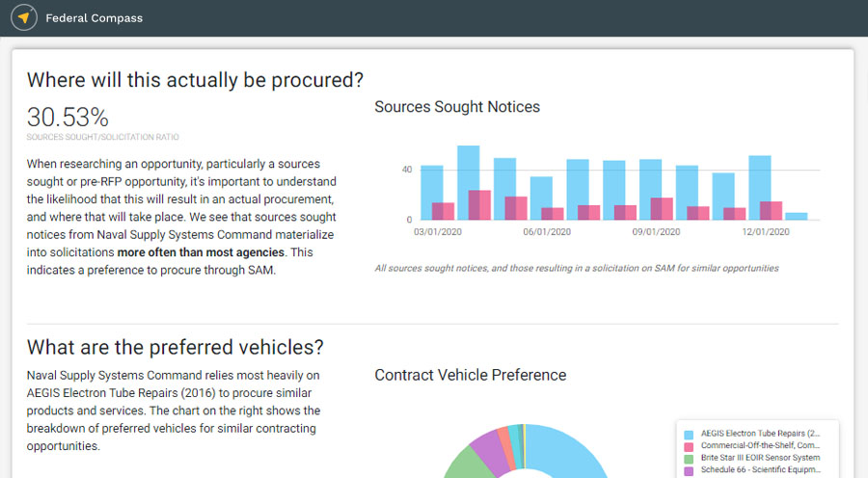Select the AEGIS Electron Tube Repairs legend label
868x478 pixels.
[761, 434]
